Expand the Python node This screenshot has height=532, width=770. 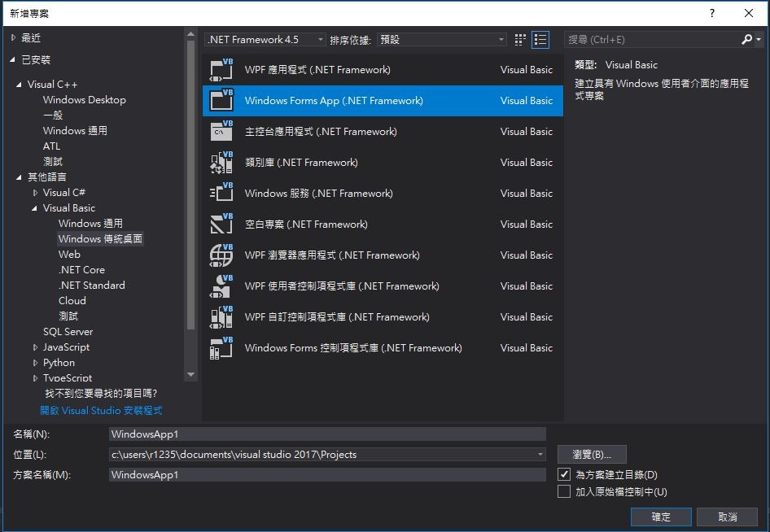[x=35, y=363]
